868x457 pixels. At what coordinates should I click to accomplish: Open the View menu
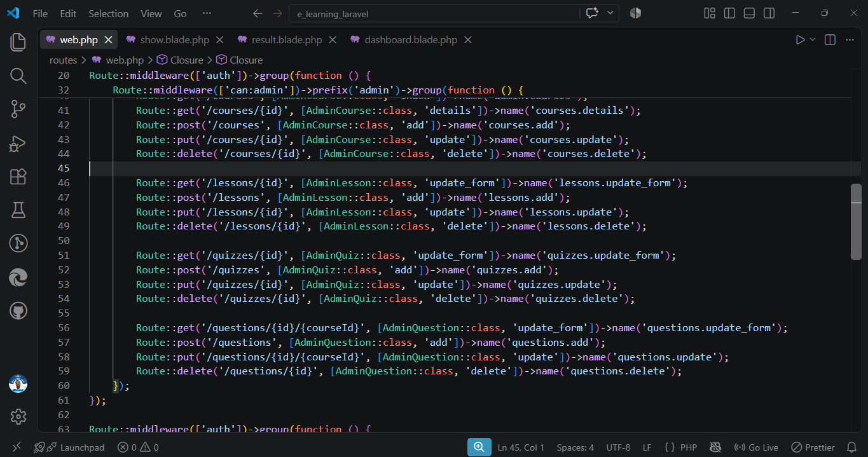point(151,13)
